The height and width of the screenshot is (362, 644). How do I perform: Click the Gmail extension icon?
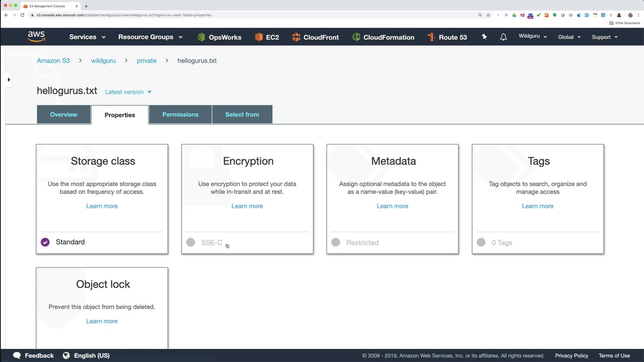(x=522, y=15)
